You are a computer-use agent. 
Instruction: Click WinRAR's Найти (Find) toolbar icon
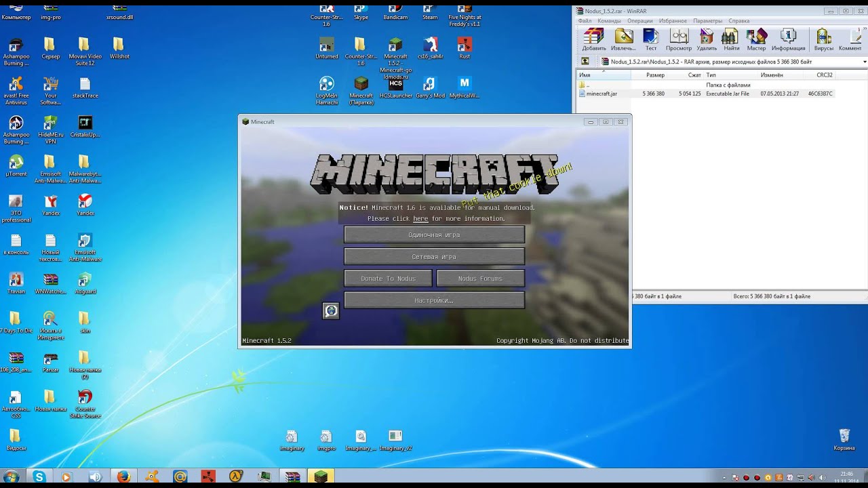point(731,40)
